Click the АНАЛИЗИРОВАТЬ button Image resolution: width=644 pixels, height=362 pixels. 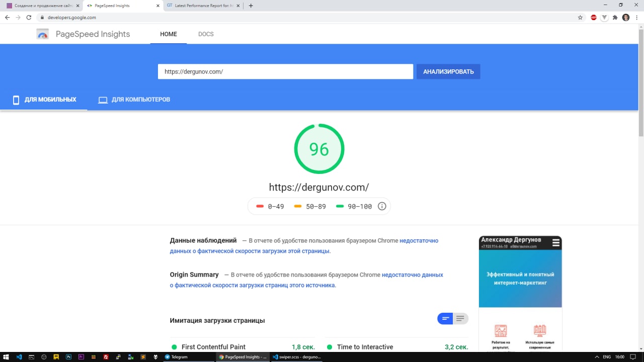coord(448,71)
